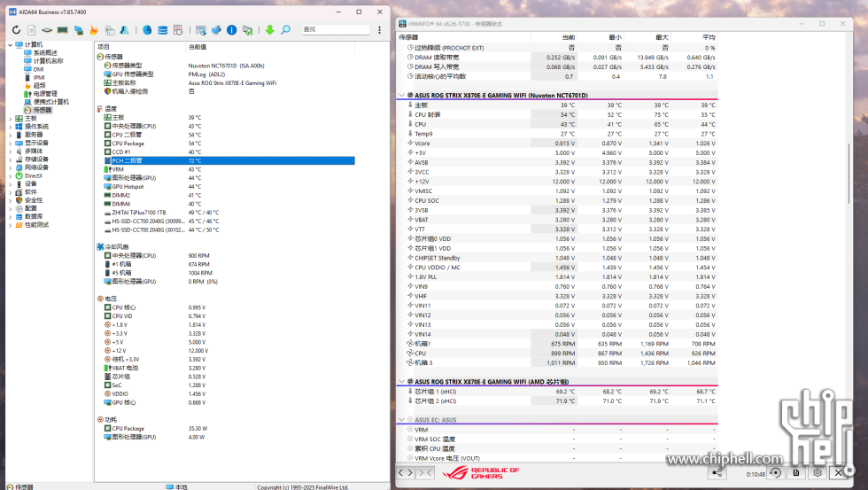
Task: Click the blue info circle icon
Action: (232, 30)
